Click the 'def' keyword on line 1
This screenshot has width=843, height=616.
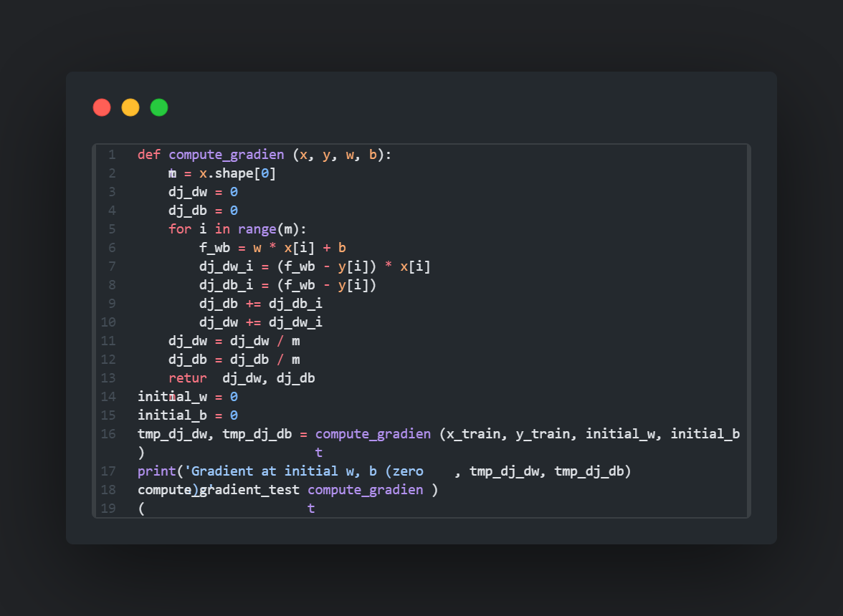(x=149, y=155)
